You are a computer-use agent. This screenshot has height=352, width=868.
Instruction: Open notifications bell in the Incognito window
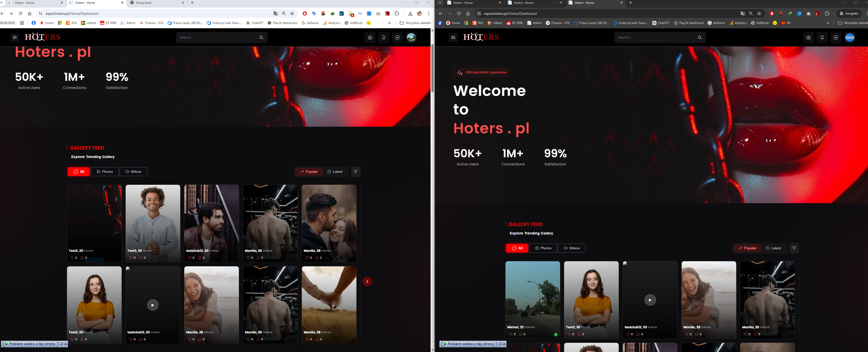[822, 37]
